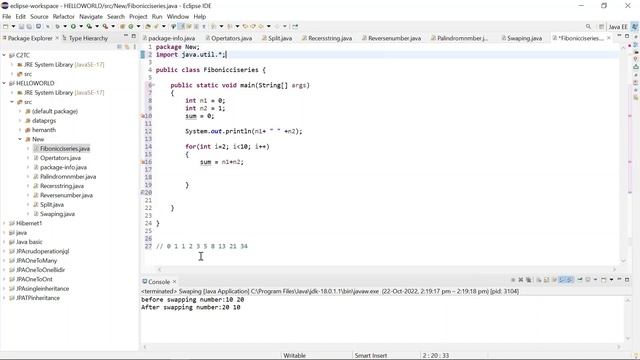Close the Console view tab
640x360 pixels.
174,282
